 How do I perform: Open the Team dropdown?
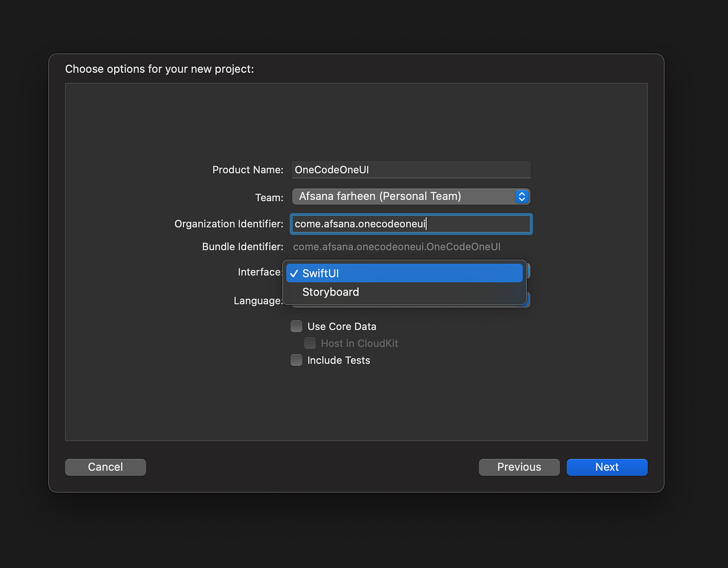click(x=411, y=196)
